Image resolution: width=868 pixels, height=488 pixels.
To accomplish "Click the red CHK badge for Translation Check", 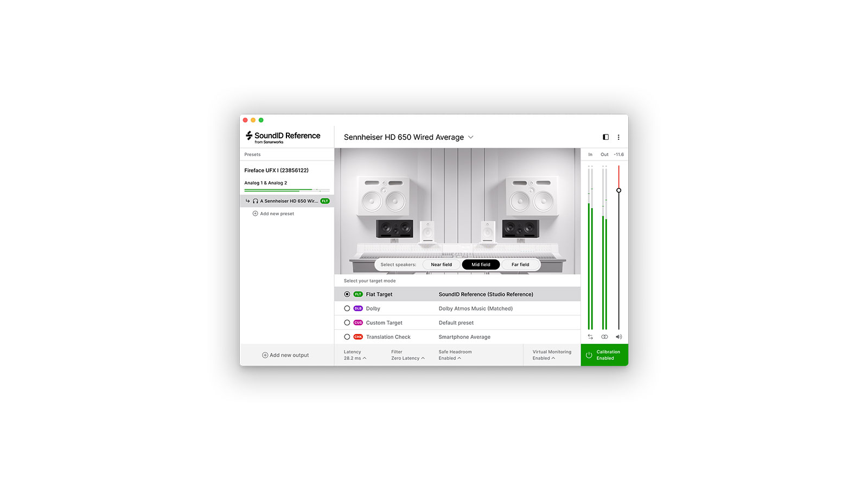I will click(358, 337).
